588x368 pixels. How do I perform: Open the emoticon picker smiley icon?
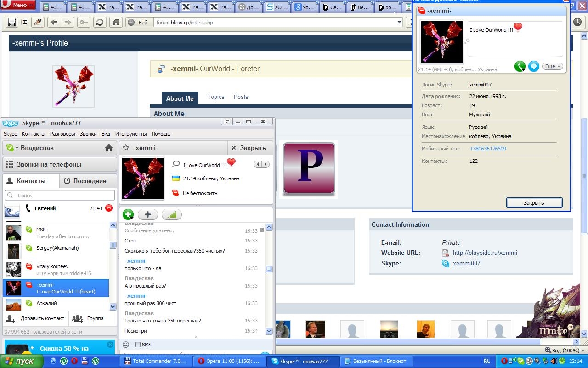126,345
